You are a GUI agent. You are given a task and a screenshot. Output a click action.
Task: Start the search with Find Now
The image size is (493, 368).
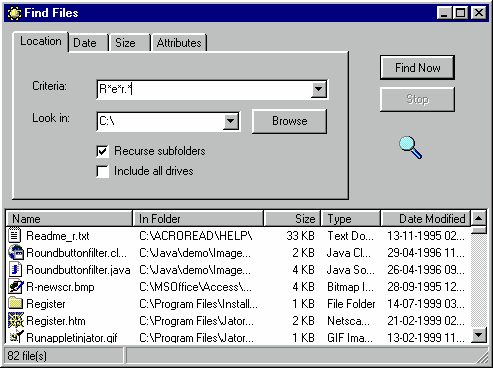417,68
